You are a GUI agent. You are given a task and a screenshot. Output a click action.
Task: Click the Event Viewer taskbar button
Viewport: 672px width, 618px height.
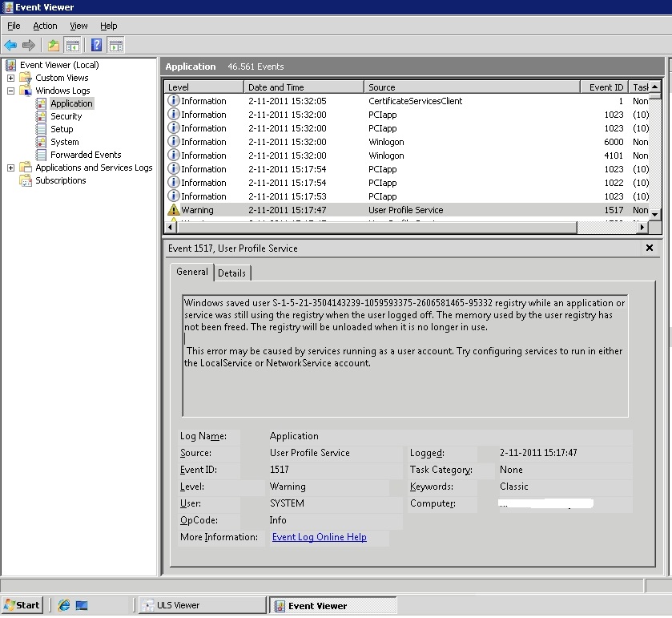pos(333,605)
